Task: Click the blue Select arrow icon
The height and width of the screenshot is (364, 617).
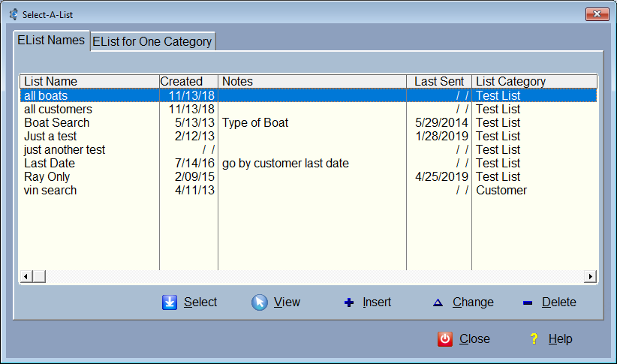Action: 170,302
